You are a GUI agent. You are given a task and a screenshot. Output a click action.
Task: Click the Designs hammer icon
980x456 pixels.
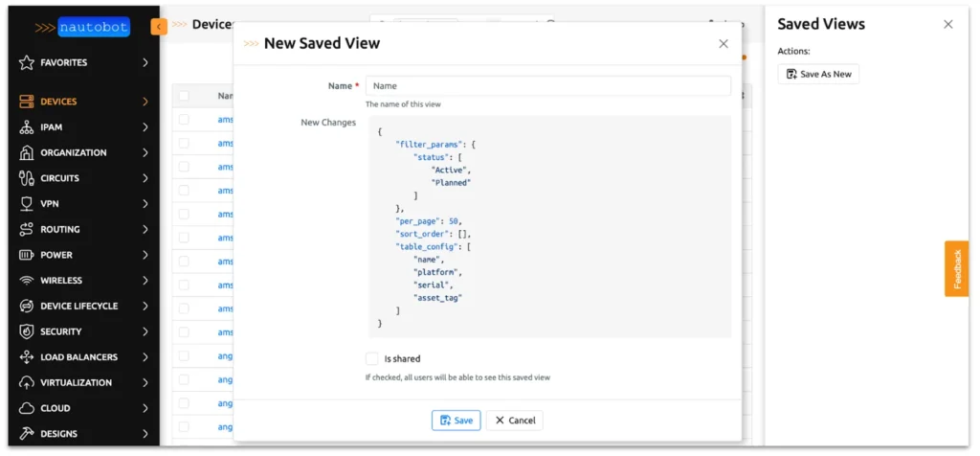click(x=26, y=434)
